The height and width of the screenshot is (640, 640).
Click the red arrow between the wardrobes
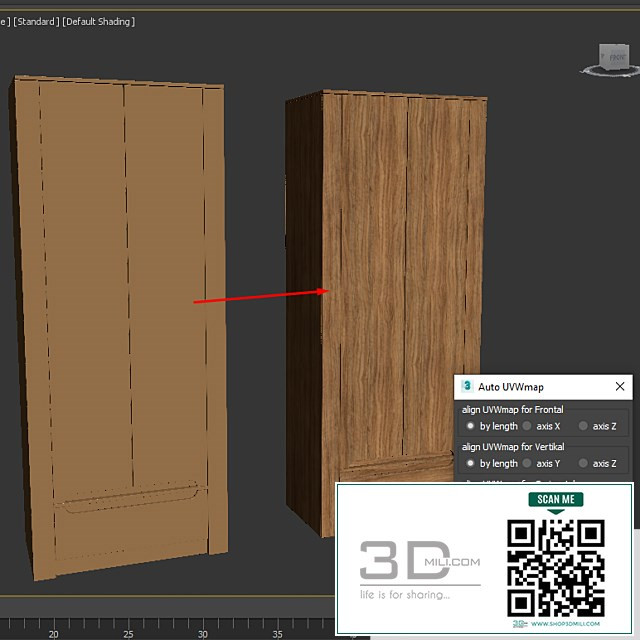260,296
